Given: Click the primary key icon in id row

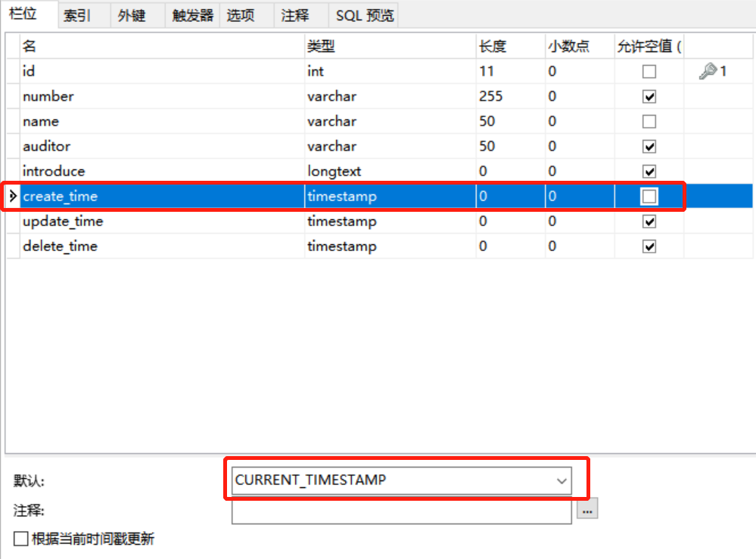Looking at the screenshot, I should pyautogui.click(x=708, y=71).
